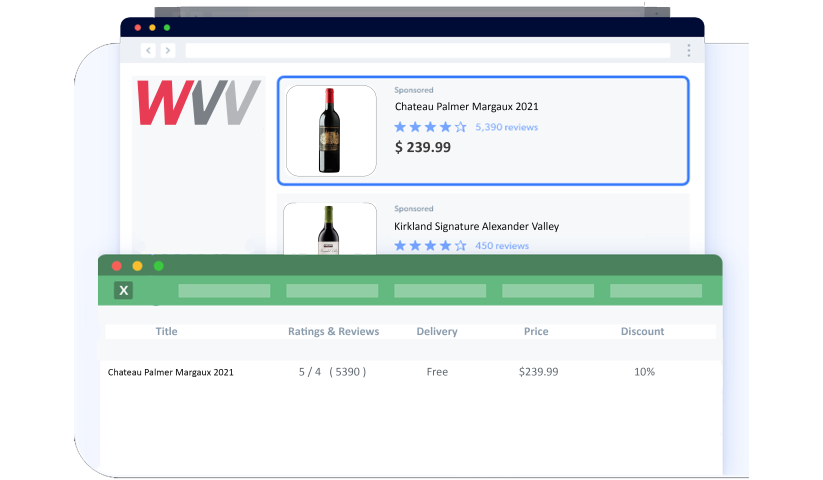Select the Delivery column header
The height and width of the screenshot is (480, 823).
click(x=437, y=332)
